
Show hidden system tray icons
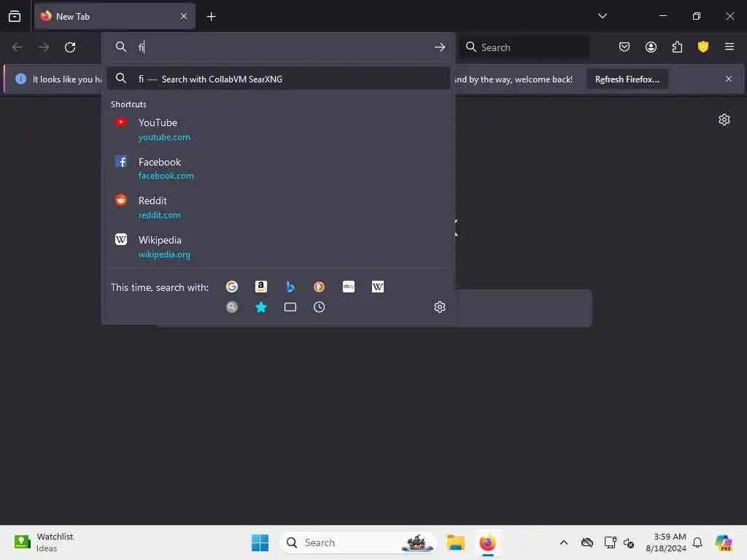564,542
